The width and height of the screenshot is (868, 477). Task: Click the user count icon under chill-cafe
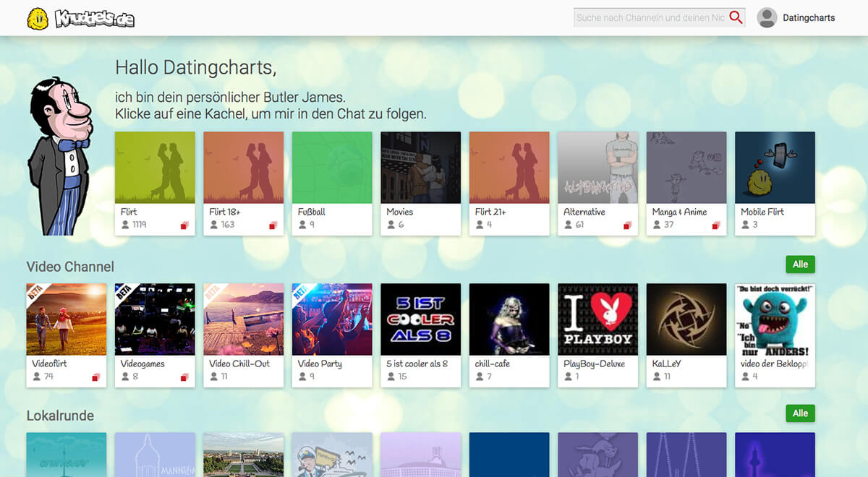[479, 377]
